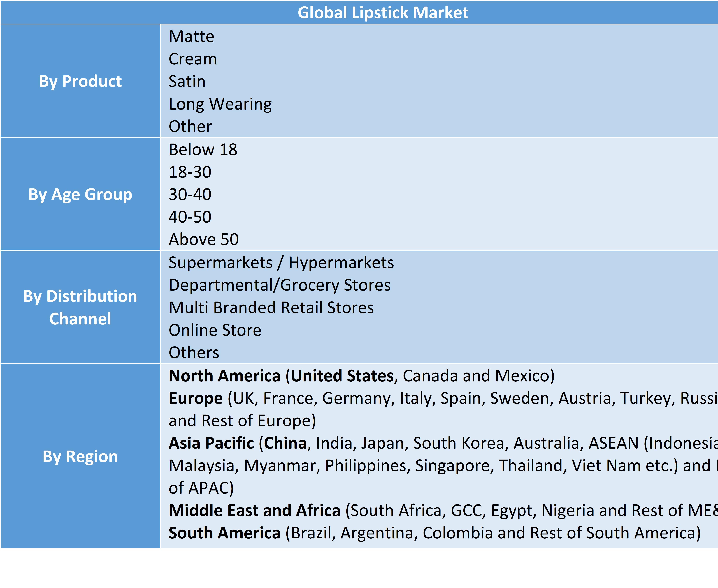Select the Satin list item
This screenshot has height=588, width=718.
[187, 82]
